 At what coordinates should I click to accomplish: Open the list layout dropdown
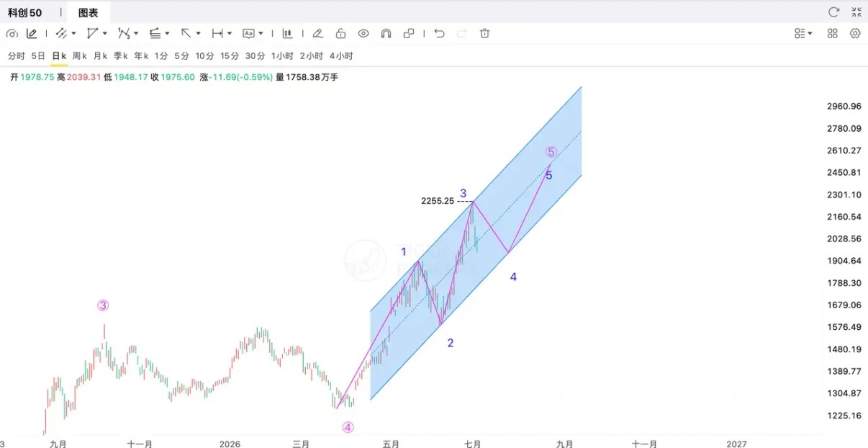tap(803, 33)
